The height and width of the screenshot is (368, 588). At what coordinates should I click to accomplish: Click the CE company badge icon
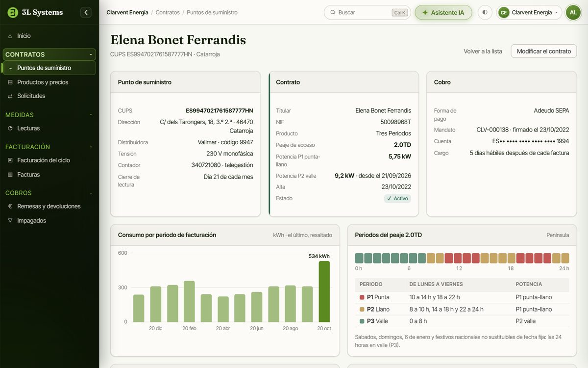pyautogui.click(x=504, y=13)
